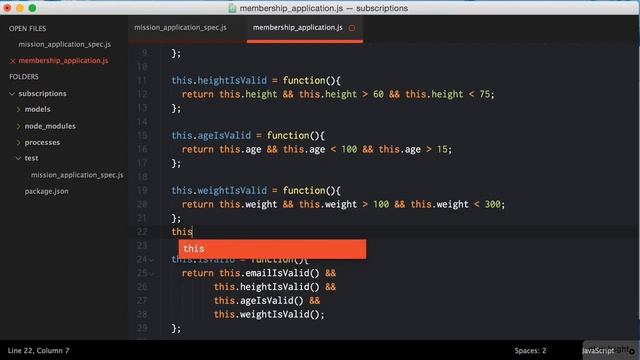The image size is (640, 360).
Task: Open package.json in sidebar
Action: [47, 191]
